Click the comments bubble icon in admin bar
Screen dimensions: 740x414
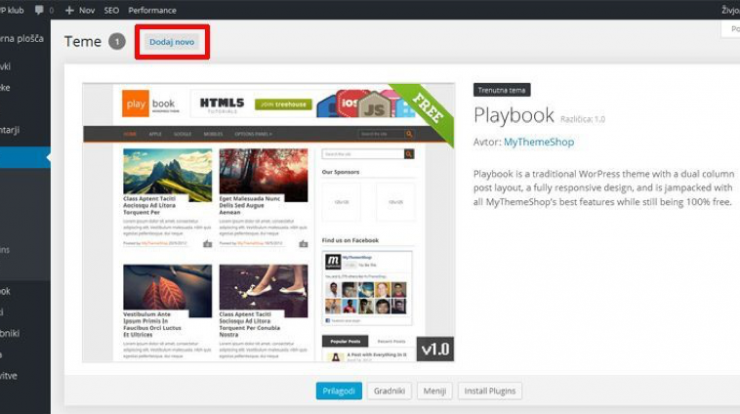tap(39, 10)
